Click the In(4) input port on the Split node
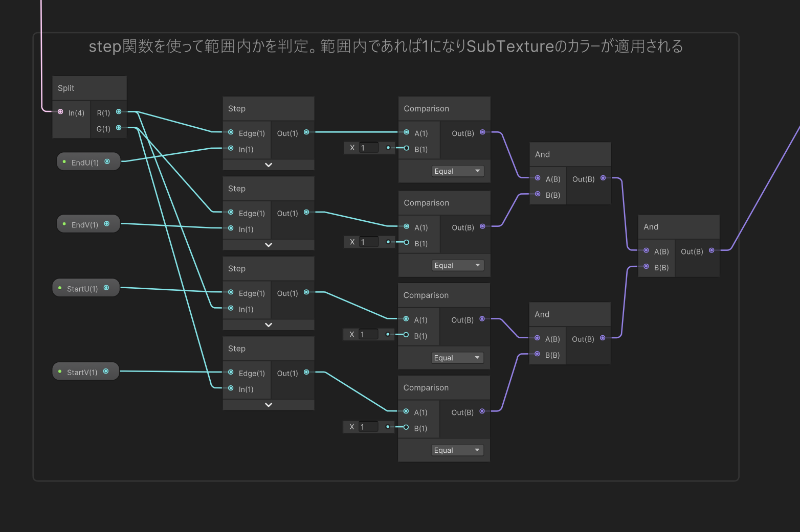The image size is (800, 532). click(x=61, y=112)
